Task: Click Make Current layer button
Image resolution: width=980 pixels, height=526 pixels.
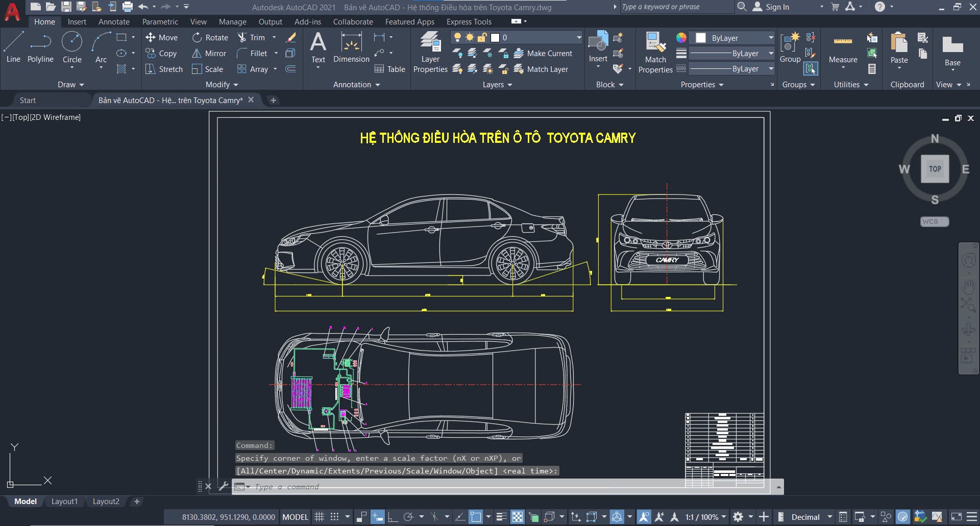Action: pyautogui.click(x=543, y=53)
